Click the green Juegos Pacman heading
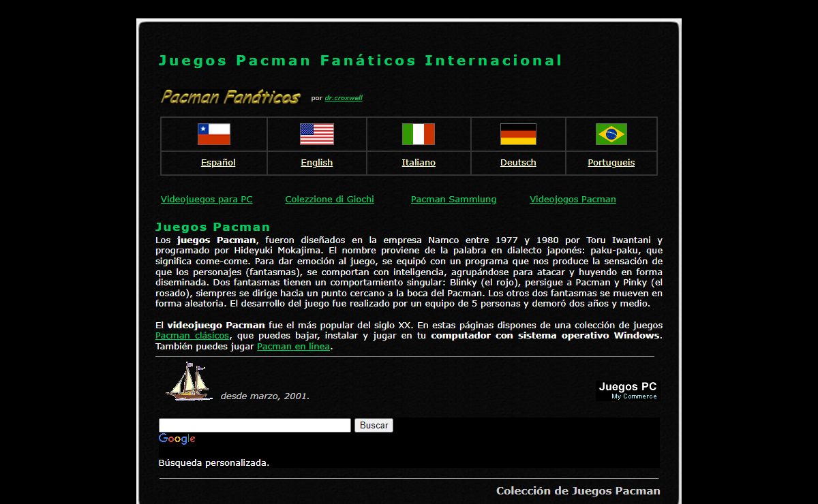Viewport: 818px width, 504px height. point(213,227)
